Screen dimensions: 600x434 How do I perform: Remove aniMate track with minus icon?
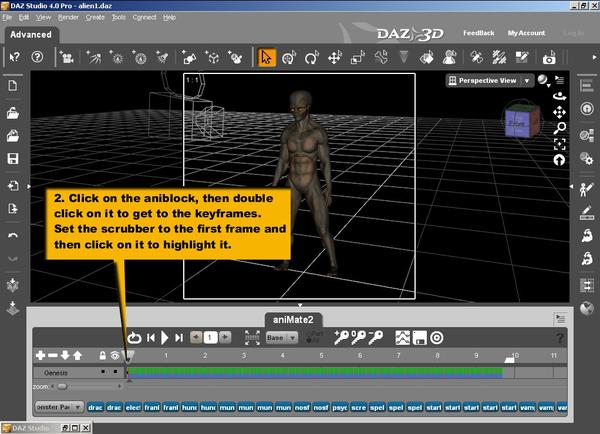[52, 356]
